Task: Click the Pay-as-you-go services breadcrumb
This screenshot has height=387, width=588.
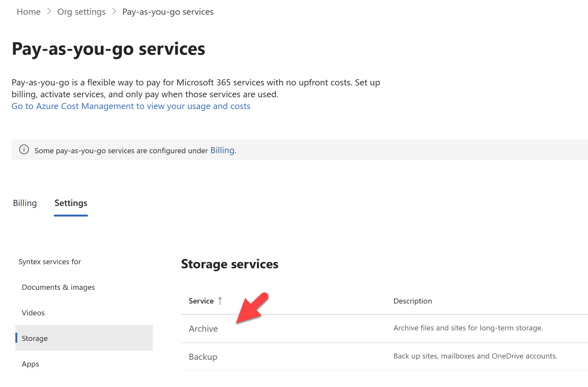Action: [x=168, y=12]
